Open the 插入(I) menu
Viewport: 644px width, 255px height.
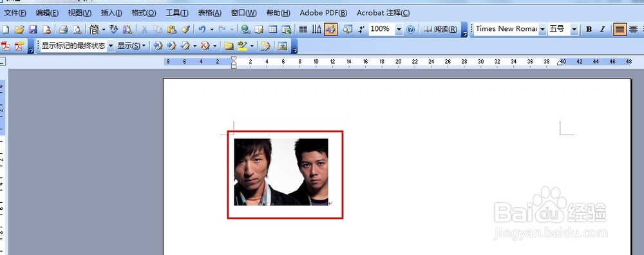point(111,13)
